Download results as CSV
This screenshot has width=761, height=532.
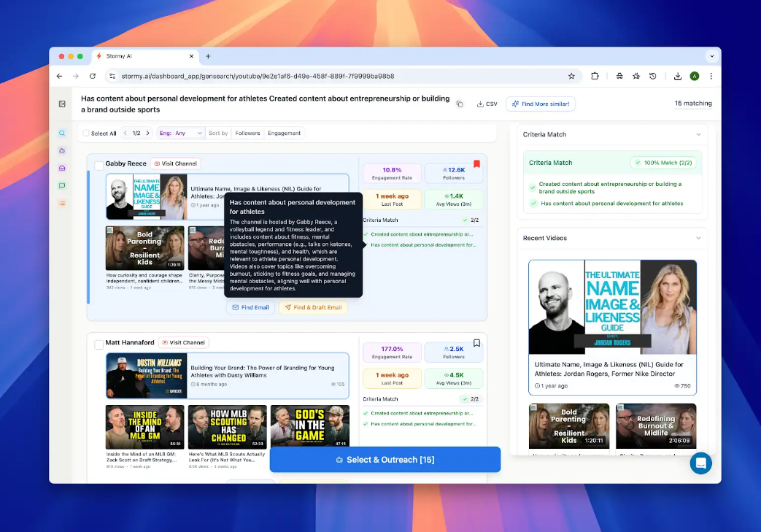pos(487,104)
